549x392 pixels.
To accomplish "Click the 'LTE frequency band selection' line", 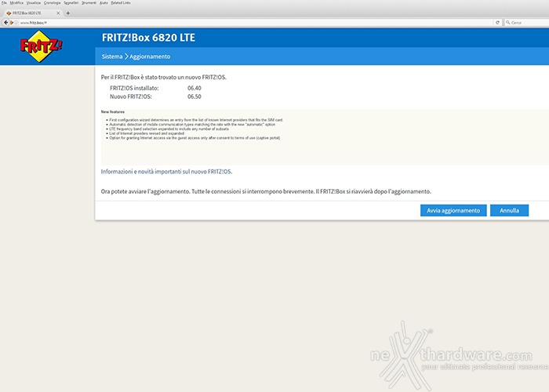I will (169, 129).
